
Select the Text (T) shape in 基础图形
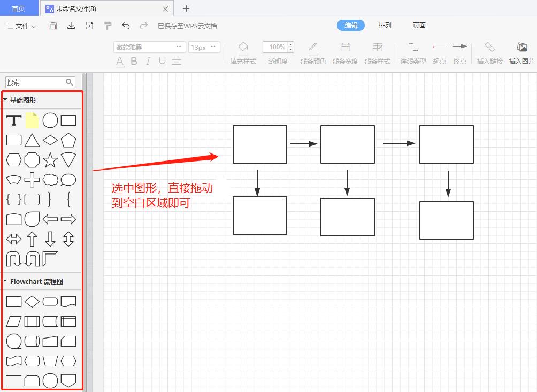(13, 120)
